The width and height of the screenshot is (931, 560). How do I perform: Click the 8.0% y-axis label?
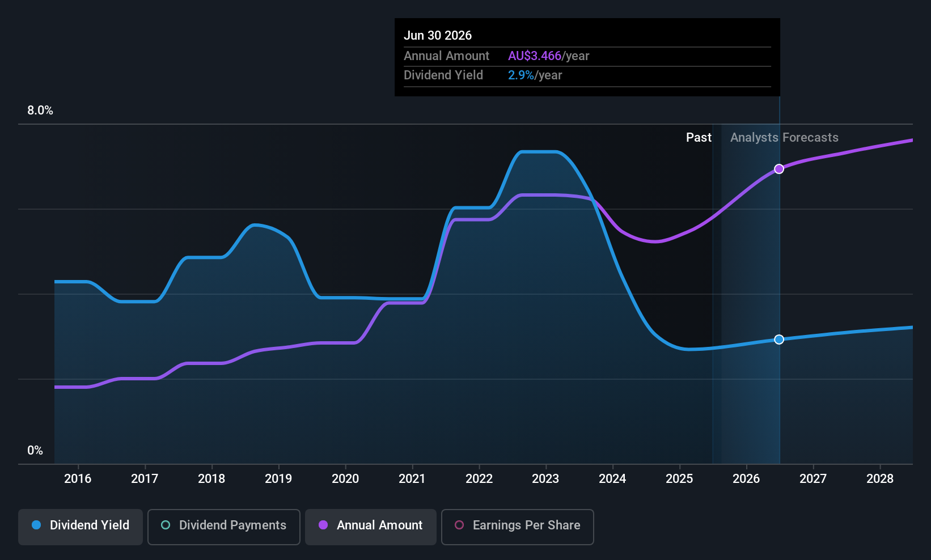[40, 111]
